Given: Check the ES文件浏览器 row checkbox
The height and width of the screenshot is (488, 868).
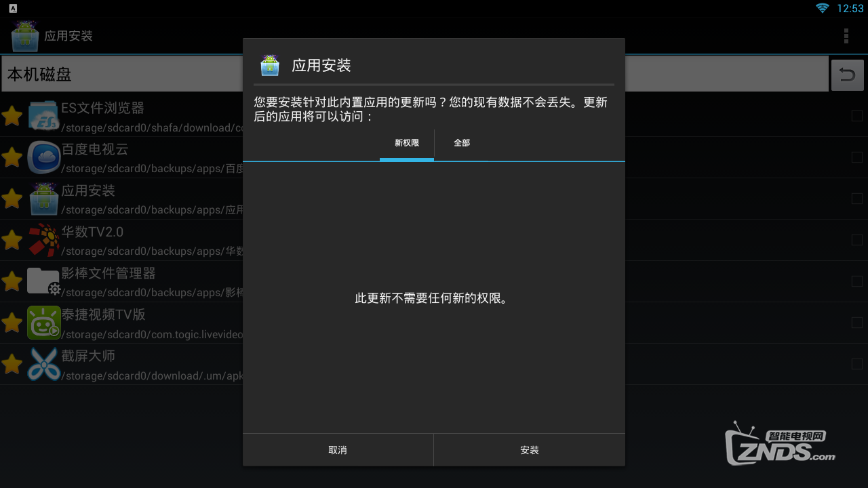Looking at the screenshot, I should coord(856,116).
